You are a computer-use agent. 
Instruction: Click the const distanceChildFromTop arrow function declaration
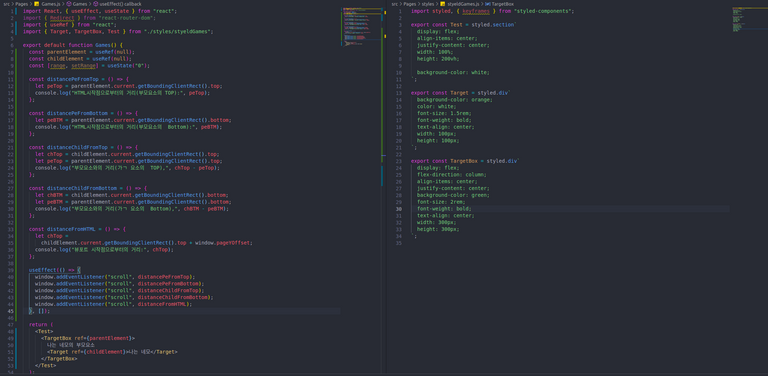(x=83, y=147)
